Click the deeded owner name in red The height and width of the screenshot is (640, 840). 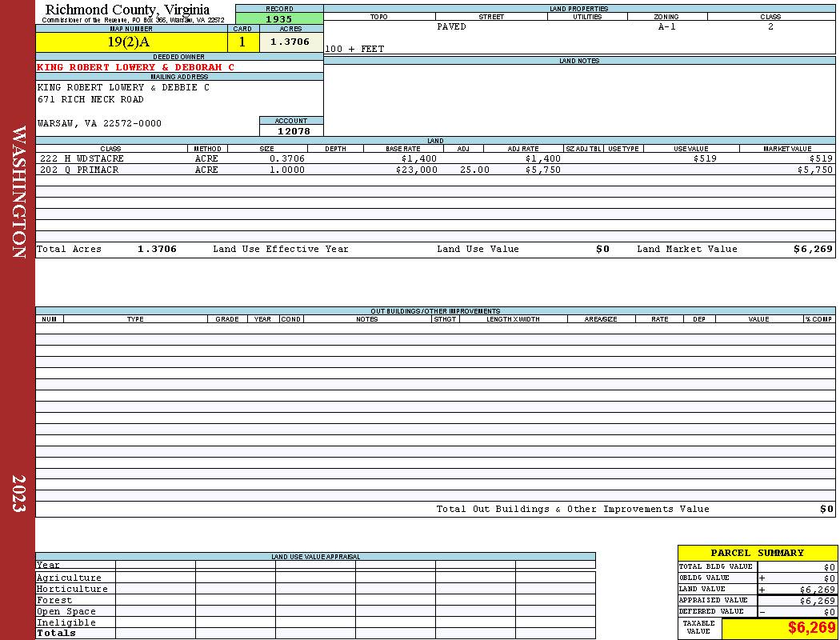[135, 67]
